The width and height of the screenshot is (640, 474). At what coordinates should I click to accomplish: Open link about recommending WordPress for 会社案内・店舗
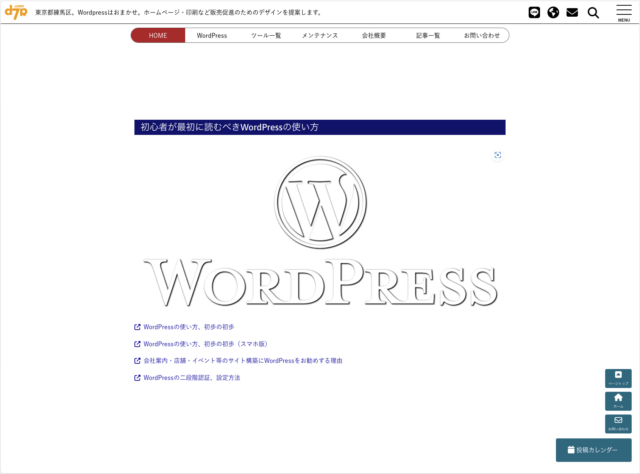(x=238, y=361)
